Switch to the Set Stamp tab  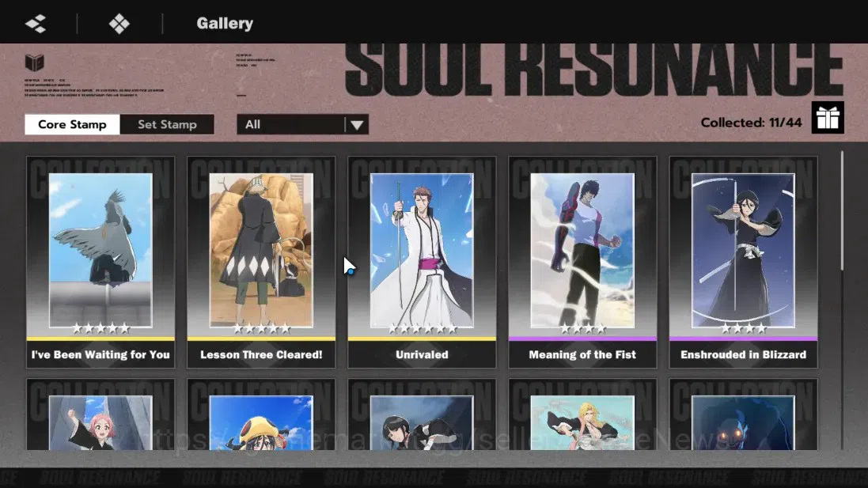click(x=167, y=124)
